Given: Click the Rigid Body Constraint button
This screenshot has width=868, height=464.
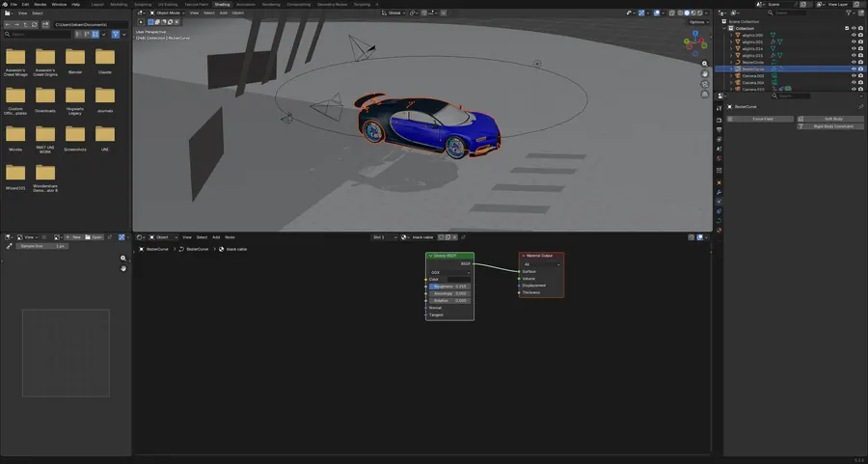Looking at the screenshot, I should pos(830,126).
